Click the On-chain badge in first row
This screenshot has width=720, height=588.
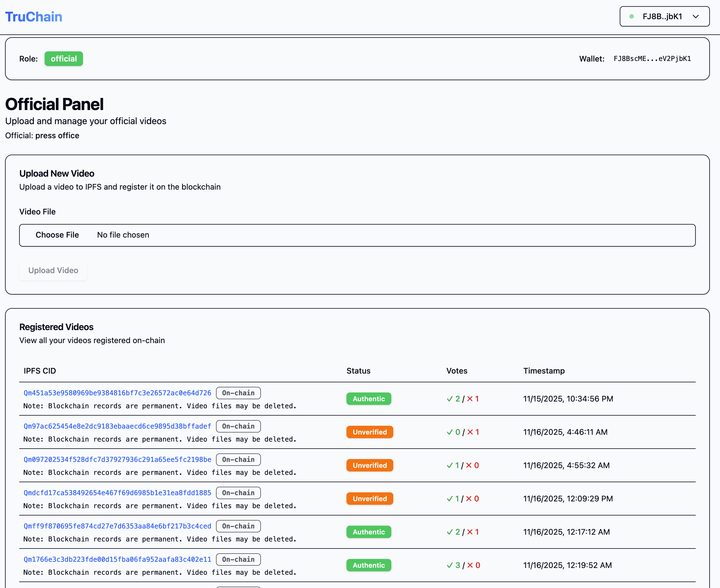(238, 393)
